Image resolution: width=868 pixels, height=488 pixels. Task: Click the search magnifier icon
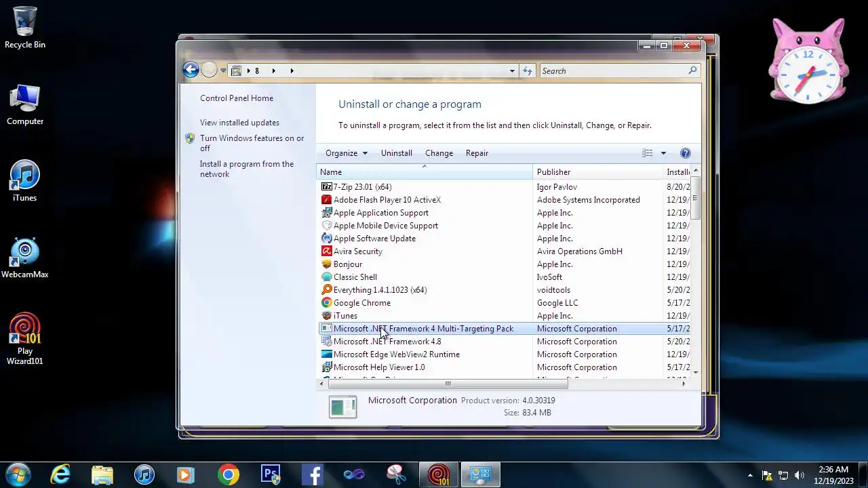click(692, 70)
